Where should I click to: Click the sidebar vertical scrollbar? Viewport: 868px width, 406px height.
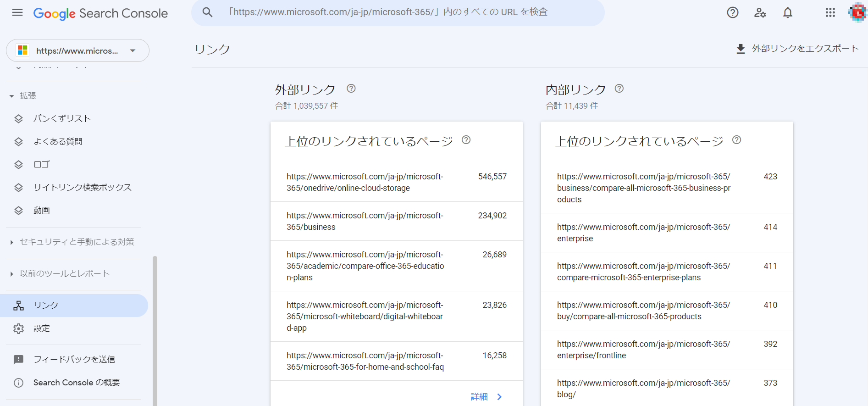point(155,330)
